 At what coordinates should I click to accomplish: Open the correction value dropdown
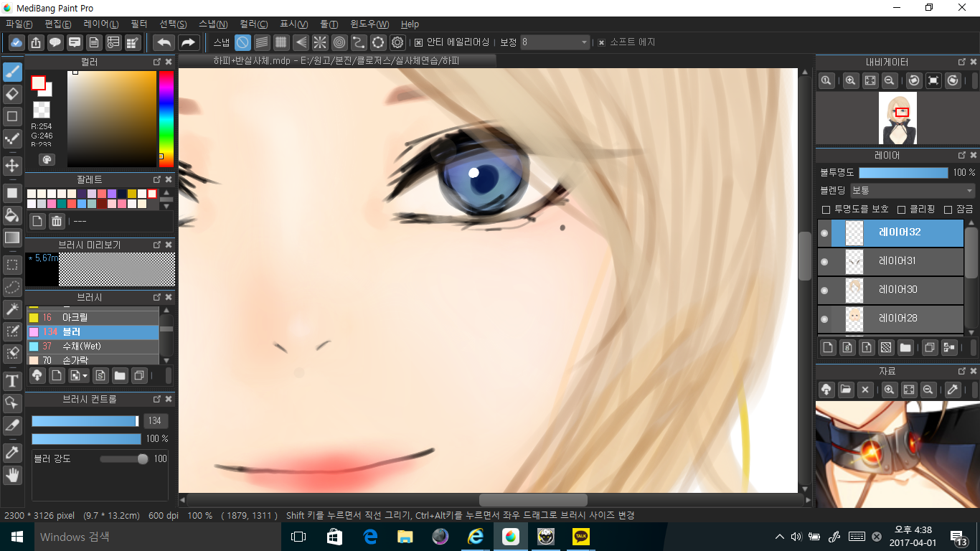pos(555,42)
